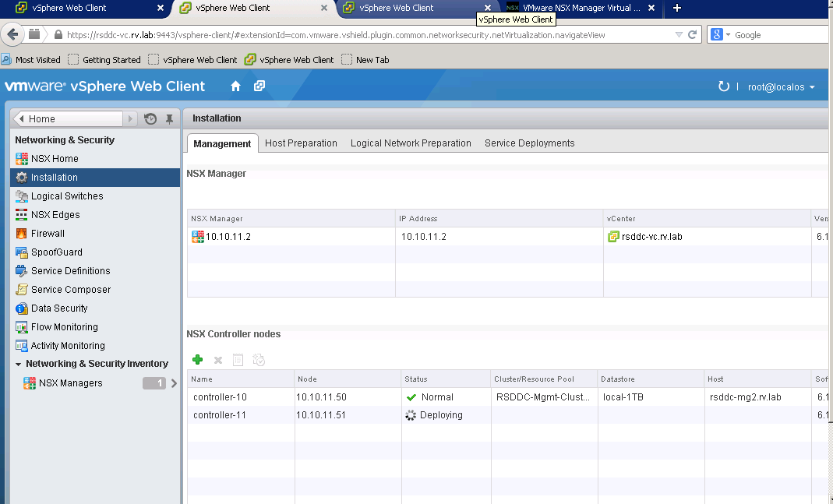The width and height of the screenshot is (833, 504).
Task: Collapse Networking & Security Inventory section
Action: click(x=19, y=364)
